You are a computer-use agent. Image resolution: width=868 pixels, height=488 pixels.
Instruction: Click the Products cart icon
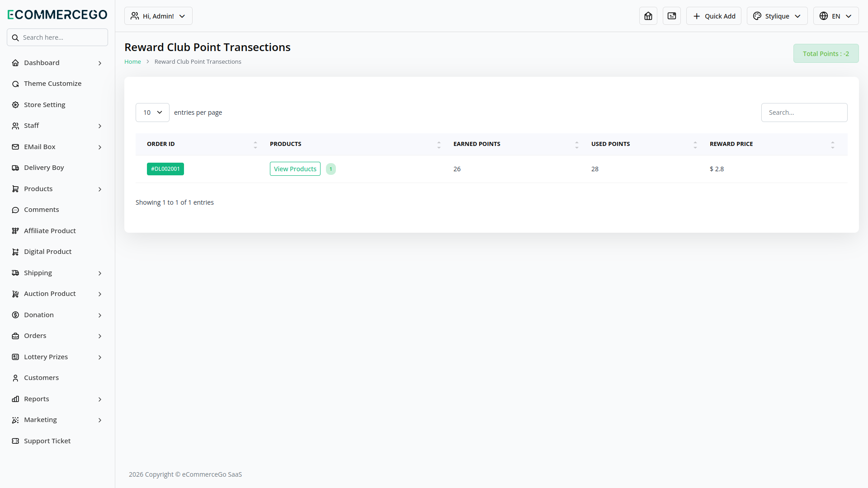point(15,189)
